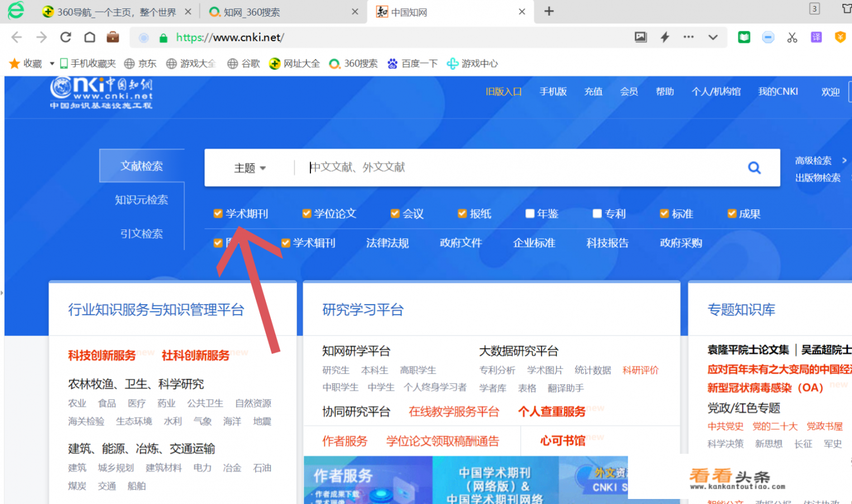Open the three-dots more options

(688, 37)
